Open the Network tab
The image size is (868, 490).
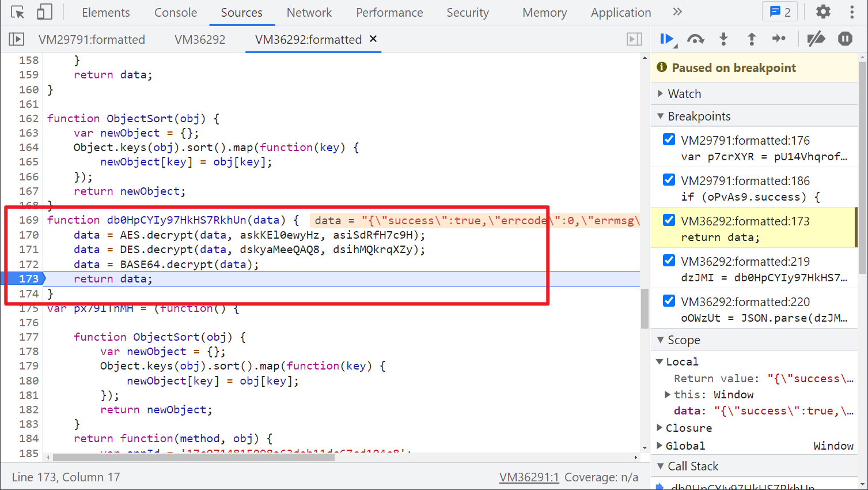[309, 12]
